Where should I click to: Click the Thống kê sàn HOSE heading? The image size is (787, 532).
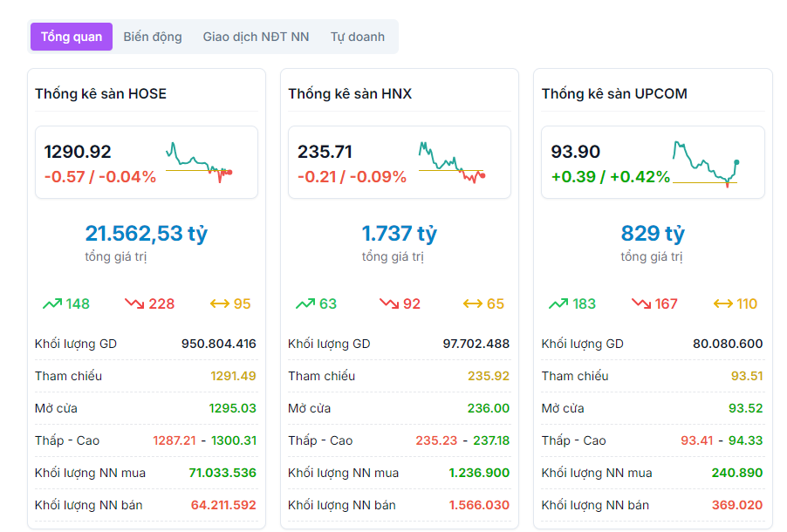(x=100, y=93)
